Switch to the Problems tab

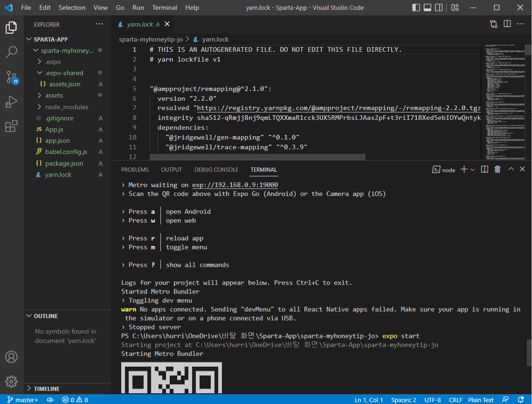pyautogui.click(x=135, y=170)
